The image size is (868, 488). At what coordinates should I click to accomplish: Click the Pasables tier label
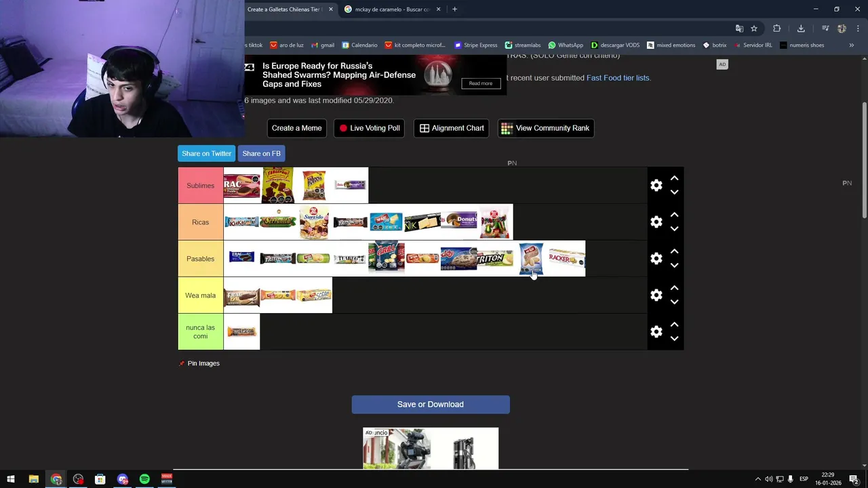tap(201, 258)
